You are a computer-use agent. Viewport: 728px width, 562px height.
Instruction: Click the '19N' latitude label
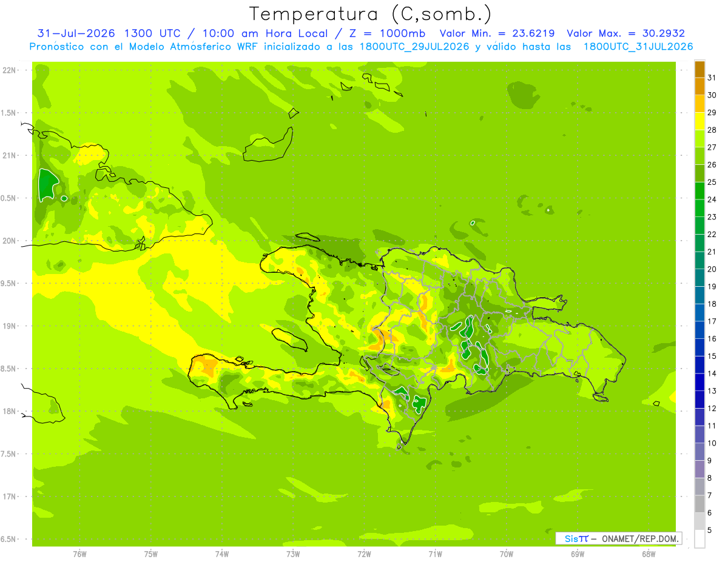10,326
